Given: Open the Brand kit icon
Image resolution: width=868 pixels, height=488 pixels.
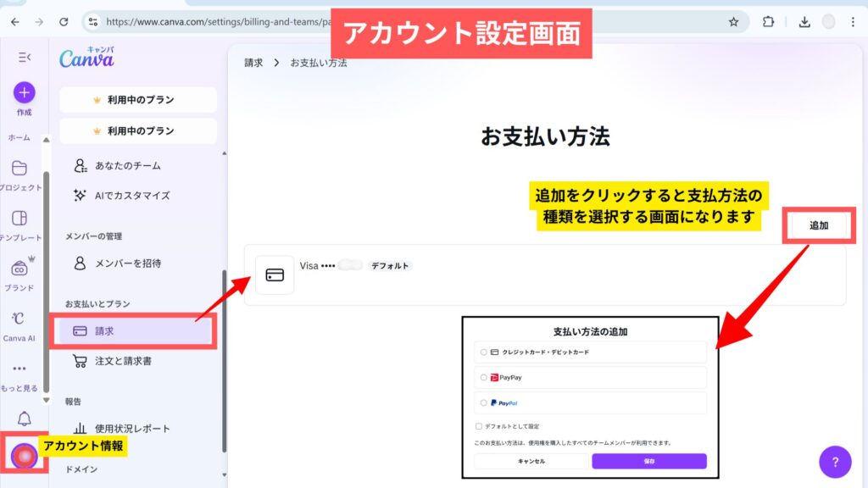Looking at the screenshot, I should (19, 269).
